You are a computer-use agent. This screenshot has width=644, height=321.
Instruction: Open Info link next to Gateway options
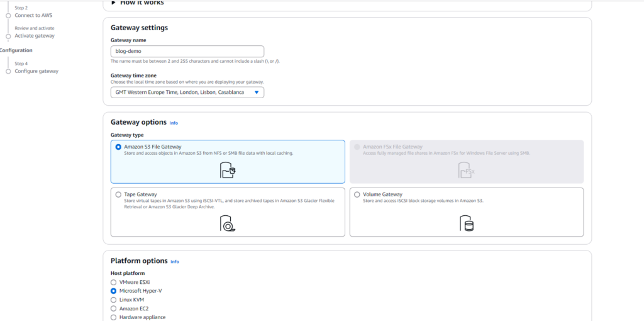click(x=174, y=123)
